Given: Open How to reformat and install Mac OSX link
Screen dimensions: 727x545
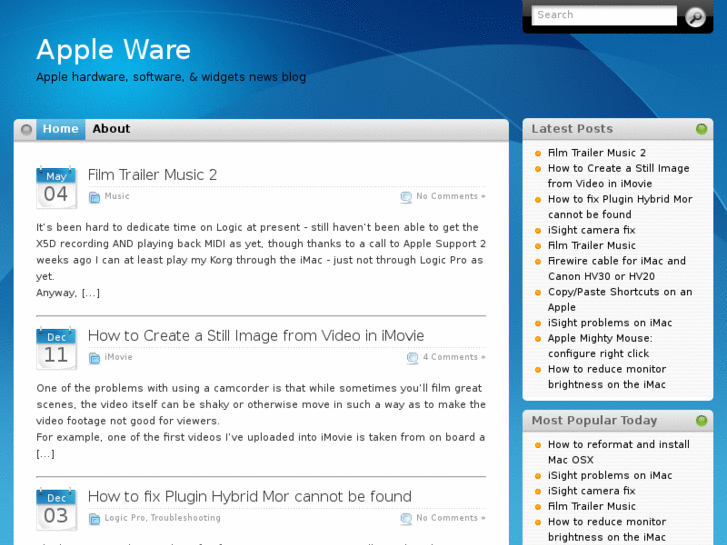Looking at the screenshot, I should (x=619, y=452).
